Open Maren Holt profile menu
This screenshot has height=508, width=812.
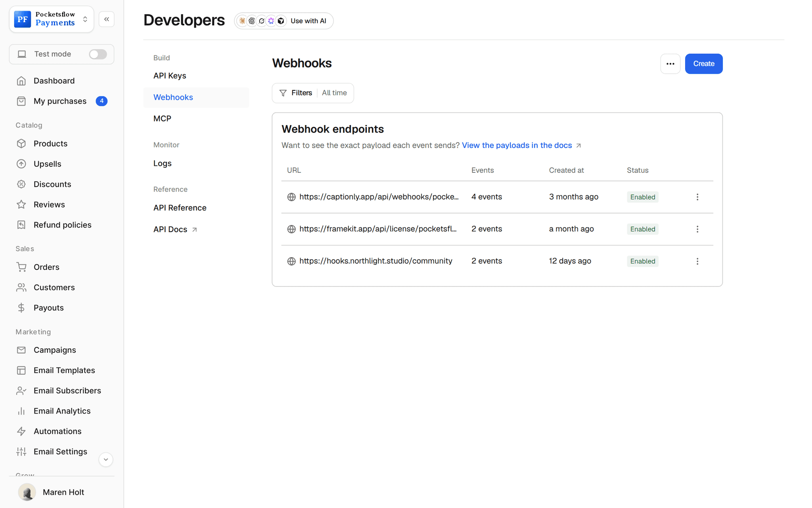click(52, 492)
